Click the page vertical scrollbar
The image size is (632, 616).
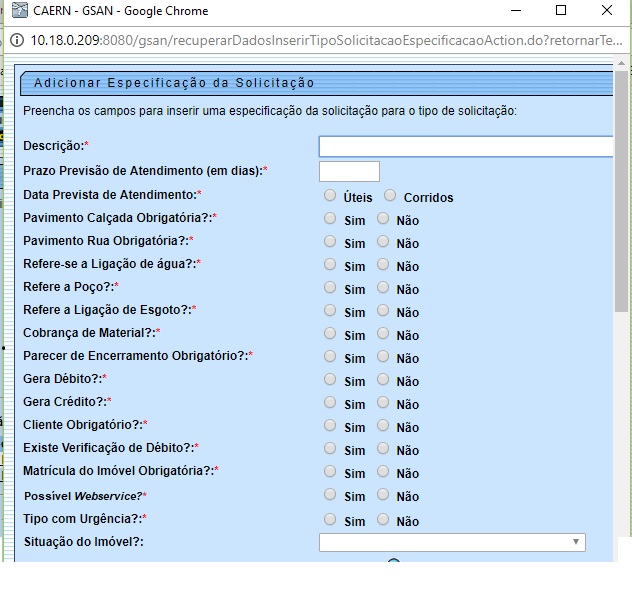click(621, 200)
